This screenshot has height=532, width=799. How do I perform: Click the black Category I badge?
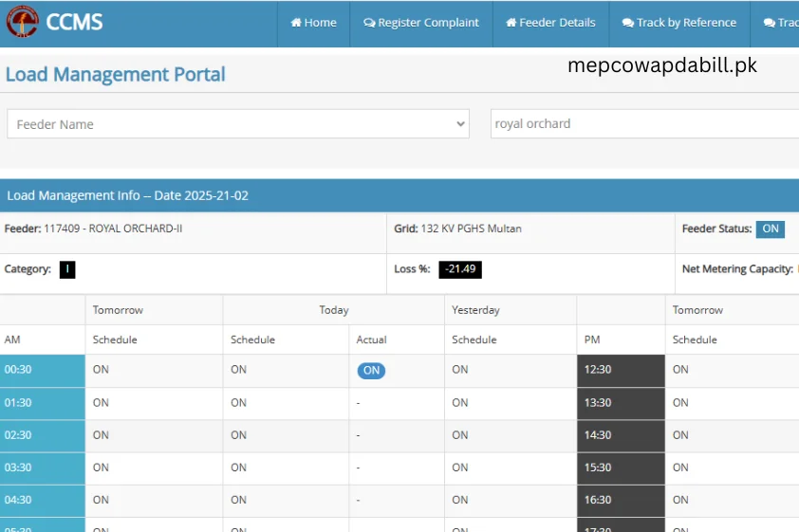click(x=66, y=269)
